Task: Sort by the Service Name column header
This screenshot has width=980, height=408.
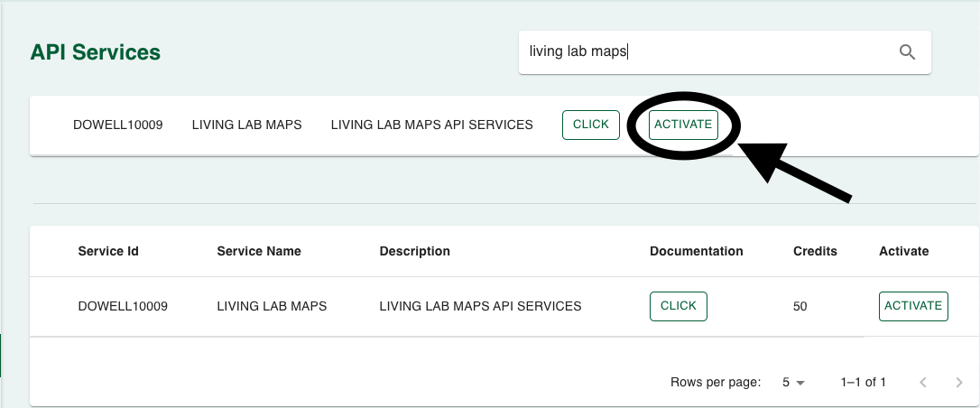Action: (x=259, y=251)
